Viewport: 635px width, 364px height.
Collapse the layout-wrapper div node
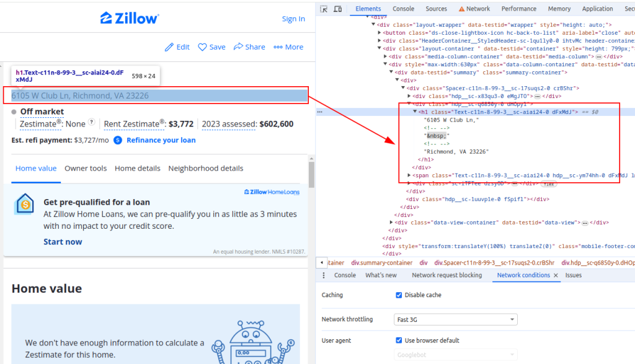tap(373, 25)
